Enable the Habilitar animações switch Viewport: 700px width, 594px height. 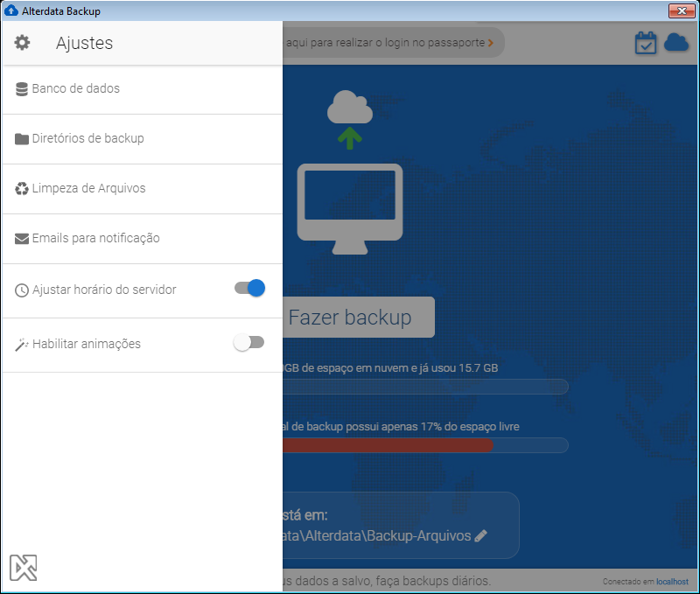tap(248, 343)
